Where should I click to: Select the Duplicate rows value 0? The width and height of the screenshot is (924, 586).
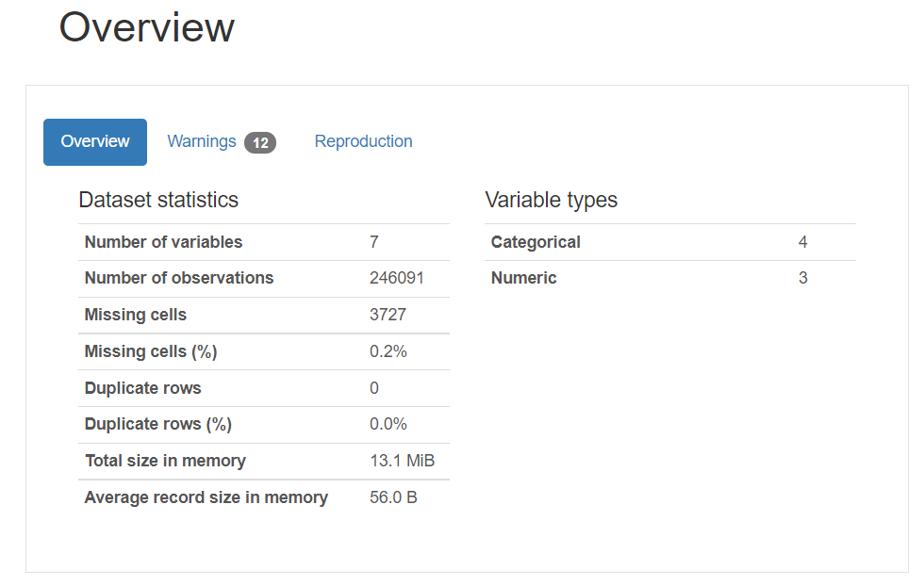[x=373, y=387]
